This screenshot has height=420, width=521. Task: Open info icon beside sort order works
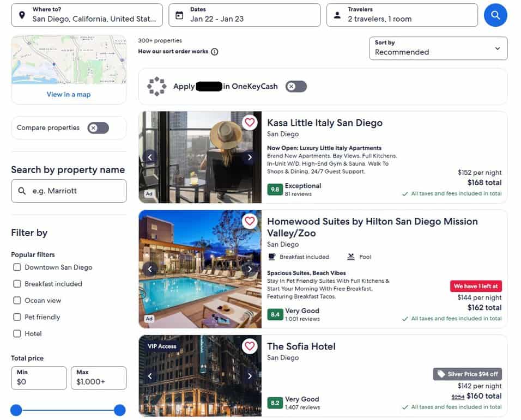click(215, 51)
